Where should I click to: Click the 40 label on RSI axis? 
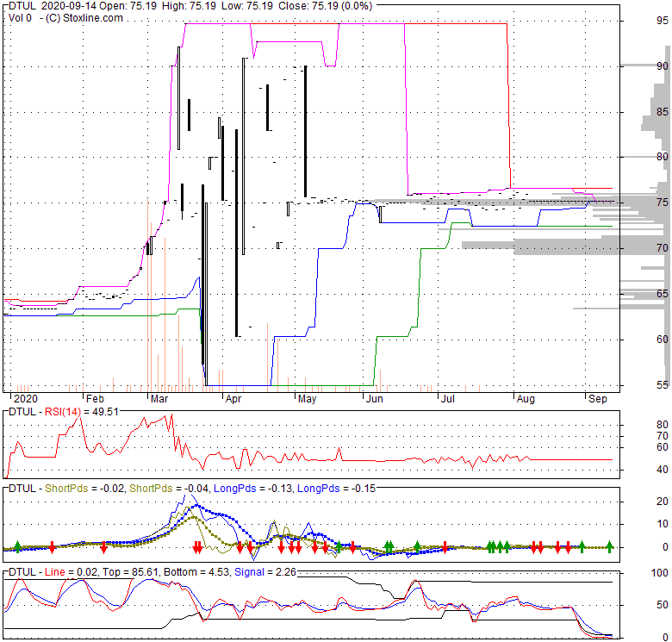(x=663, y=470)
